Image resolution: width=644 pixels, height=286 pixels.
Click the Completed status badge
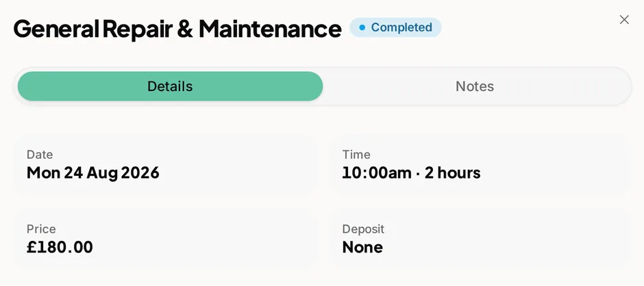pos(395,27)
